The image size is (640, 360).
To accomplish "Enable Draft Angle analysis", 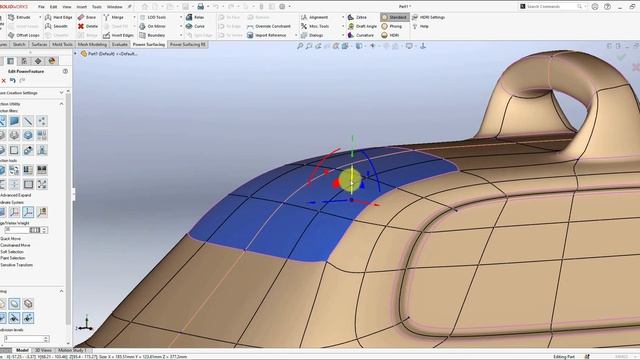I will pyautogui.click(x=362, y=26).
